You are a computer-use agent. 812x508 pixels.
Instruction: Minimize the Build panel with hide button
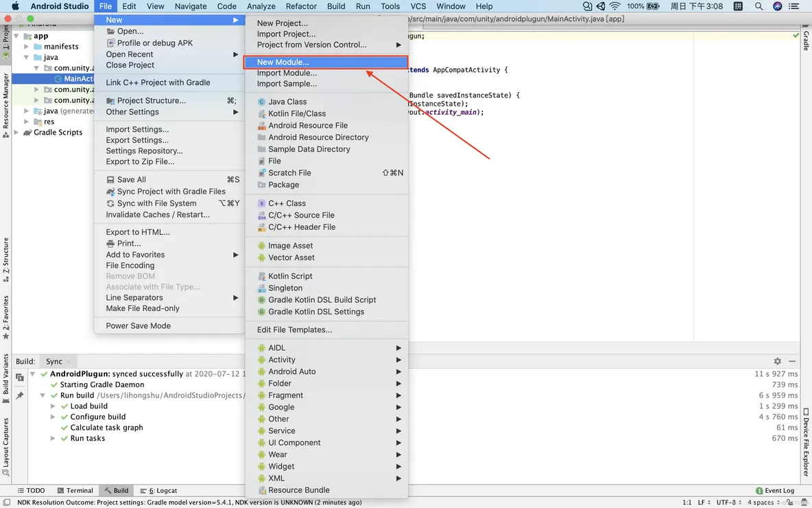[x=792, y=361]
